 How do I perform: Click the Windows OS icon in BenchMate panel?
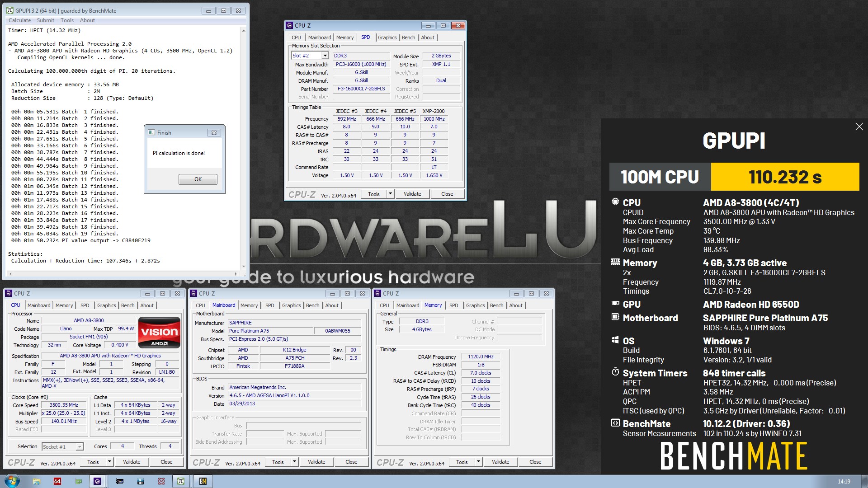click(615, 339)
